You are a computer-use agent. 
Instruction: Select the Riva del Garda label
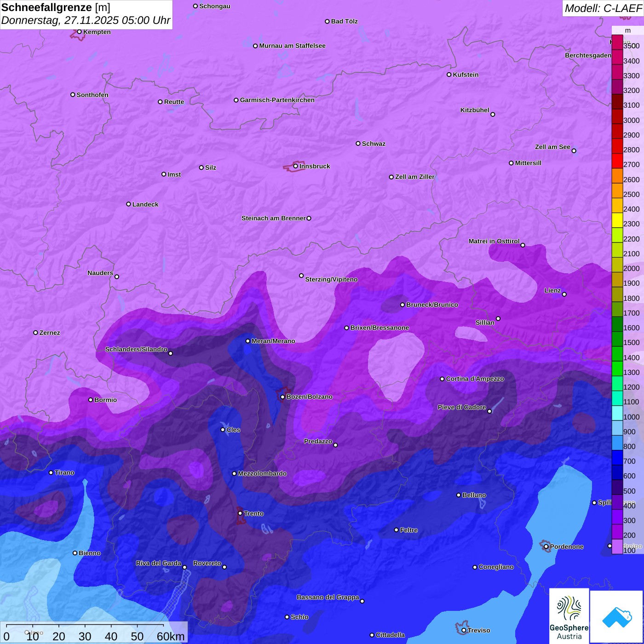(159, 563)
